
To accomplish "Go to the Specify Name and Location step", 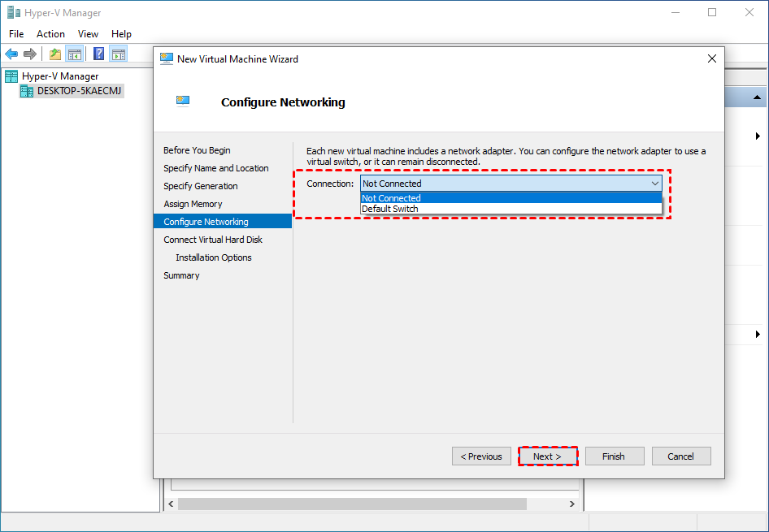I will point(215,168).
